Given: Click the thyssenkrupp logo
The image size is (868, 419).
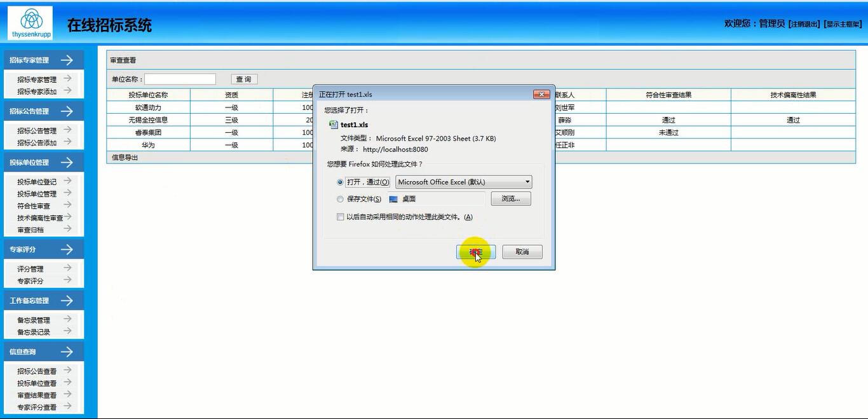Looking at the screenshot, I should [31, 23].
